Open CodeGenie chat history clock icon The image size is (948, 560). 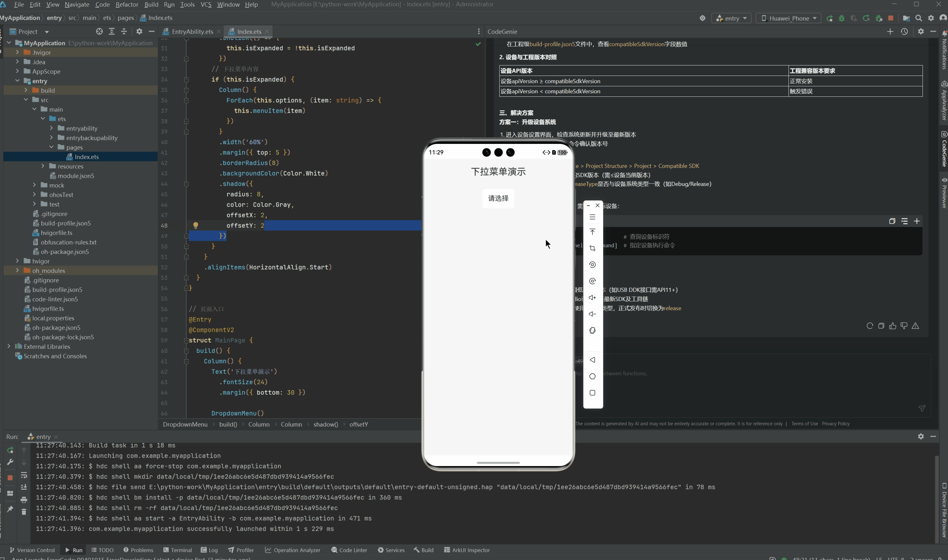904,32
